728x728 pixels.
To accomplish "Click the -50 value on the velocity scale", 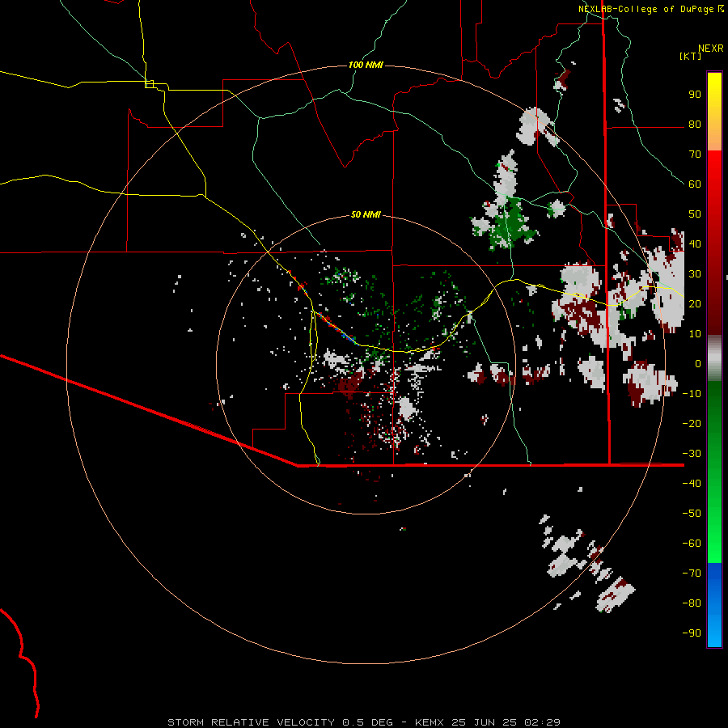I will click(692, 513).
